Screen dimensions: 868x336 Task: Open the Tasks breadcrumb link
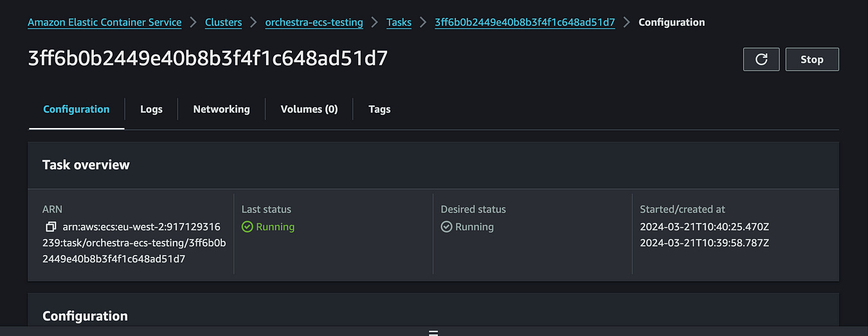399,23
